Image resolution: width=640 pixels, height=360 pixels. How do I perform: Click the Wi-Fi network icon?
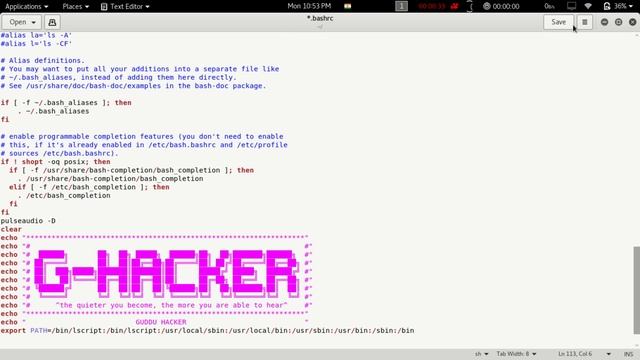[x=588, y=6]
